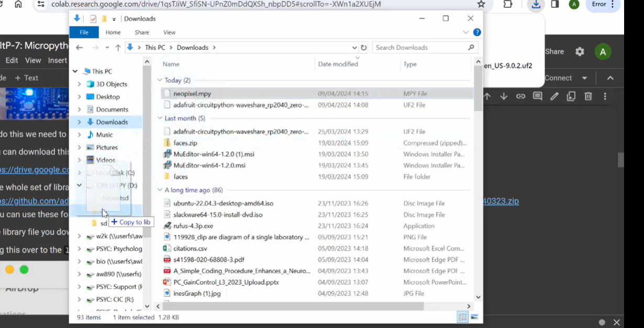Open the View ribbon tab in Explorer
644x328 pixels.
[169, 32]
